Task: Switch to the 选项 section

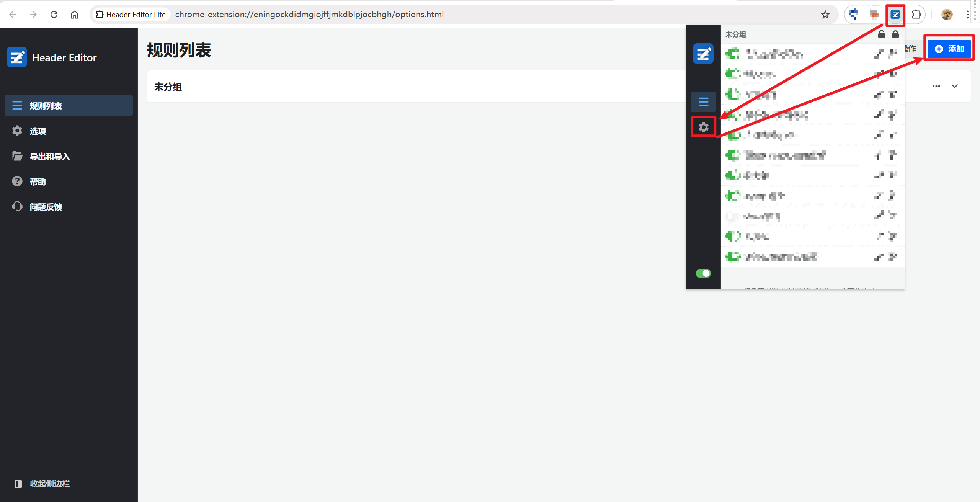Action: (38, 131)
